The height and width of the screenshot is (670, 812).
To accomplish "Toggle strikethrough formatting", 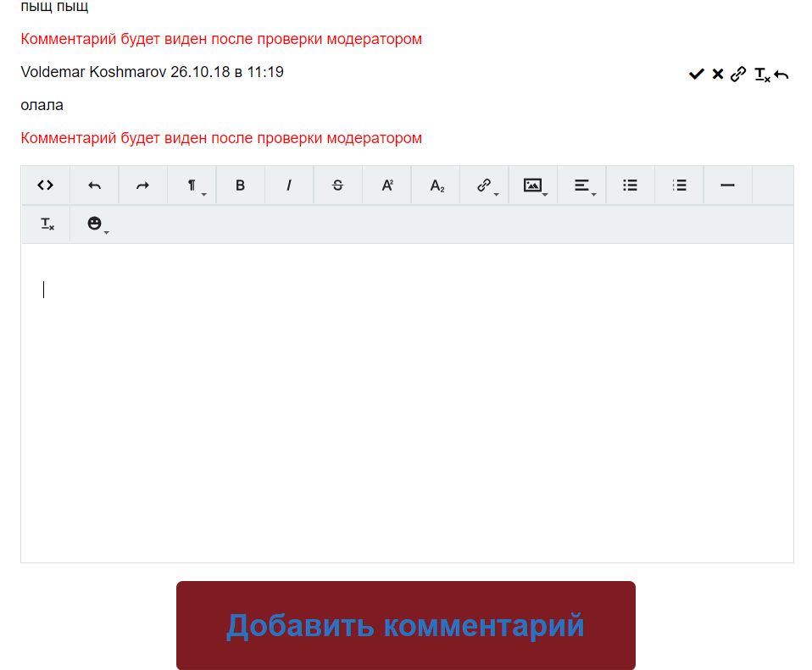I will coord(337,185).
